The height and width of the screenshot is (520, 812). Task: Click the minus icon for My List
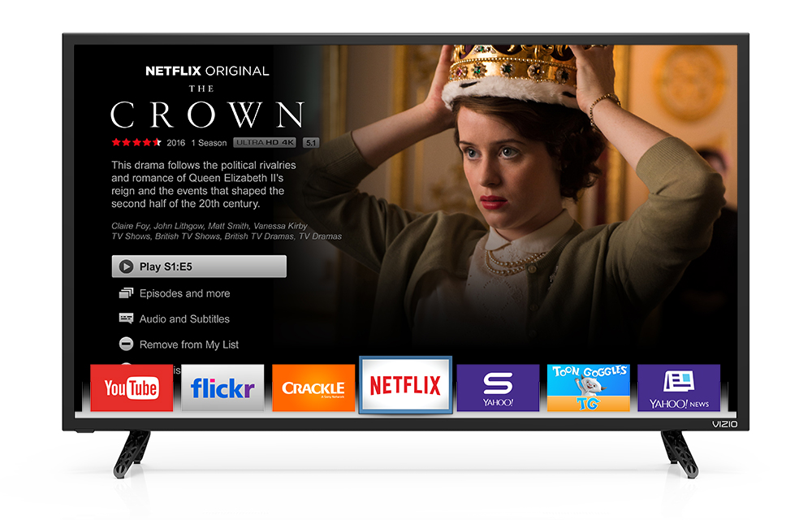(x=126, y=344)
